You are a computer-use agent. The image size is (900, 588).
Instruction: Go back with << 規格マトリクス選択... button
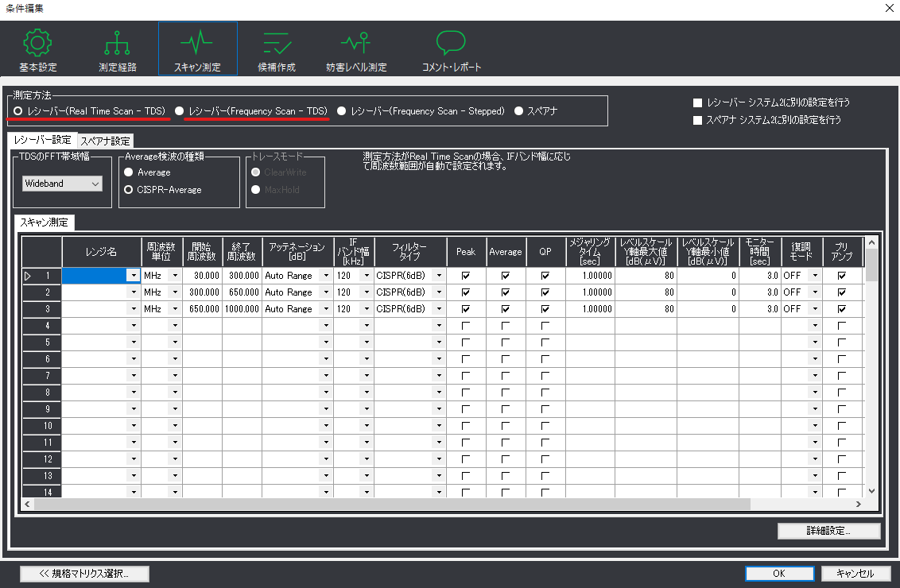(84, 574)
